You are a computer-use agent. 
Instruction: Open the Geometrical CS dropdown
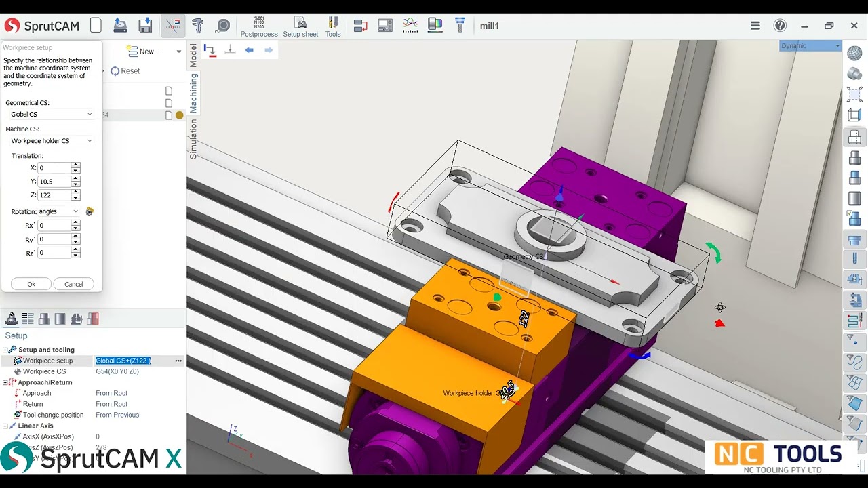coord(51,114)
